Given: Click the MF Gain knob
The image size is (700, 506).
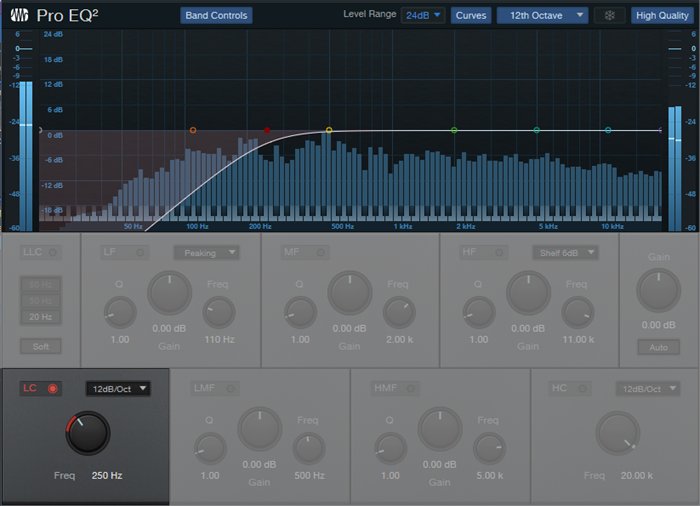Looking at the screenshot, I should click(x=350, y=293).
